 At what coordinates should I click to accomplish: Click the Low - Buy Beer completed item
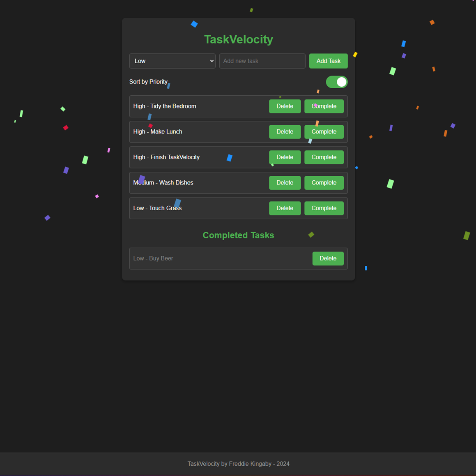tap(153, 258)
